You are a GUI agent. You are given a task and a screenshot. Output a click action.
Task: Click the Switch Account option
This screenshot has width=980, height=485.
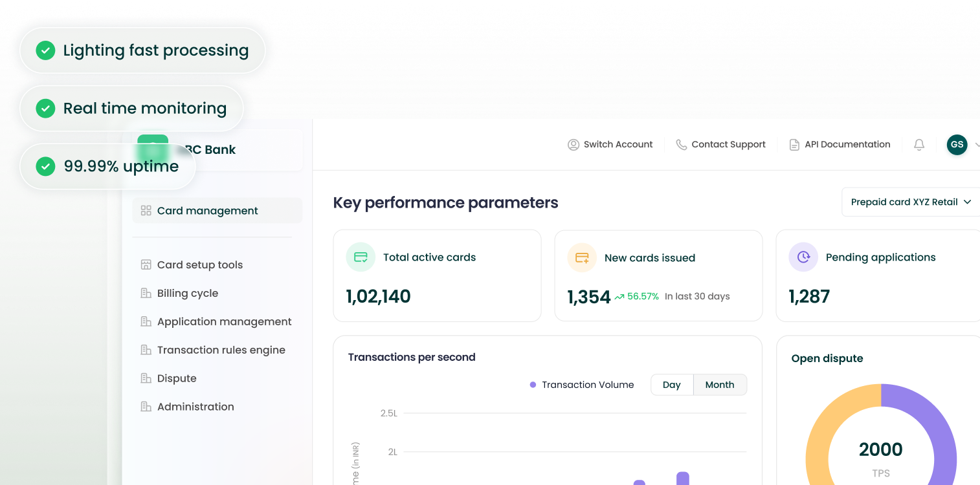pyautogui.click(x=610, y=144)
